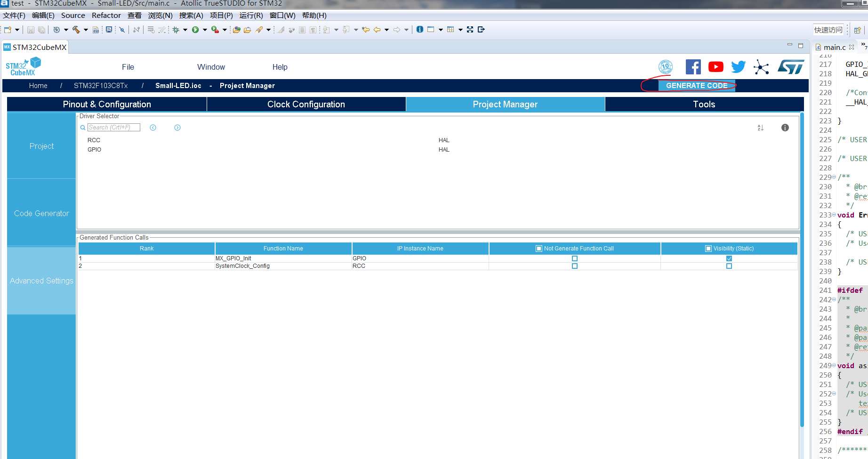
Task: Click the exit arrow toolbar icon
Action: 481,29
